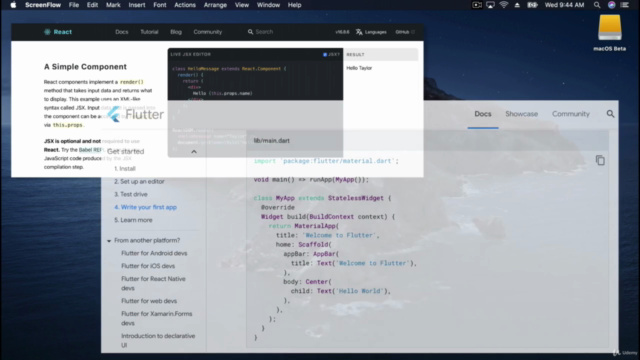
Task: Click the v16.8.6 version link
Action: (342, 32)
